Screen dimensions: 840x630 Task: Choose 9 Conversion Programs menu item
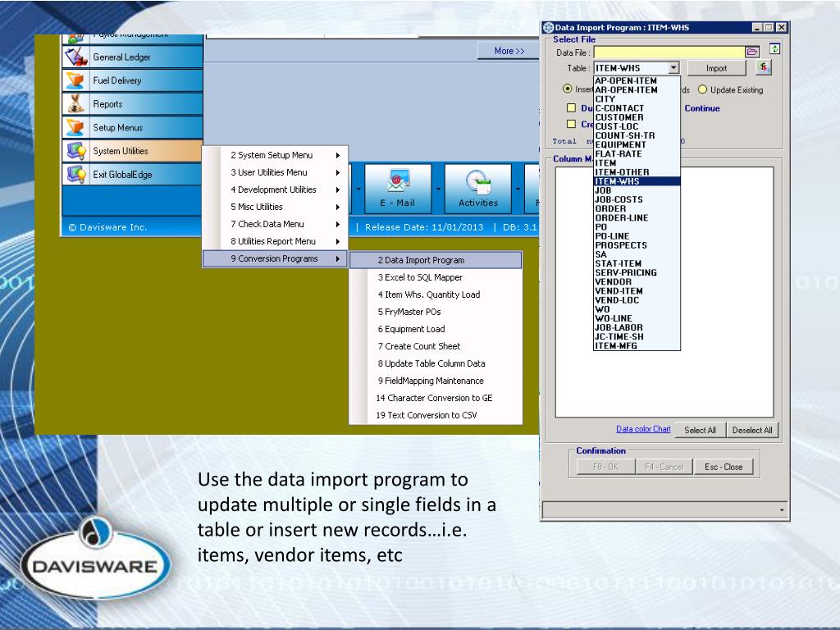click(x=275, y=258)
